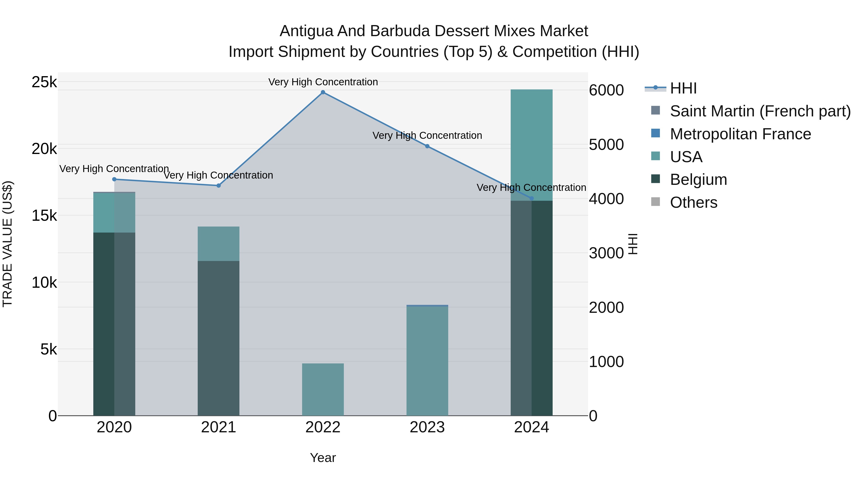Click the 2024 x-axis label
This screenshot has width=868, height=488.
532,427
